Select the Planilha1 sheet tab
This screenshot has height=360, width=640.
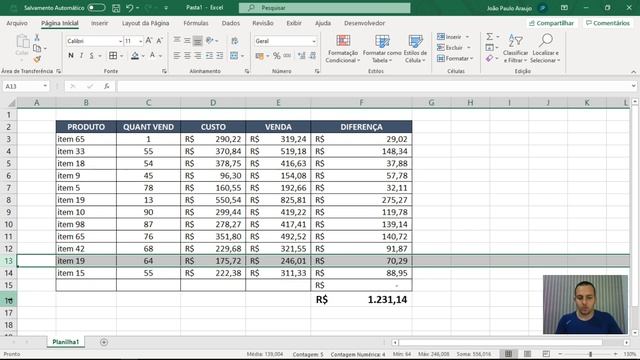[66, 342]
